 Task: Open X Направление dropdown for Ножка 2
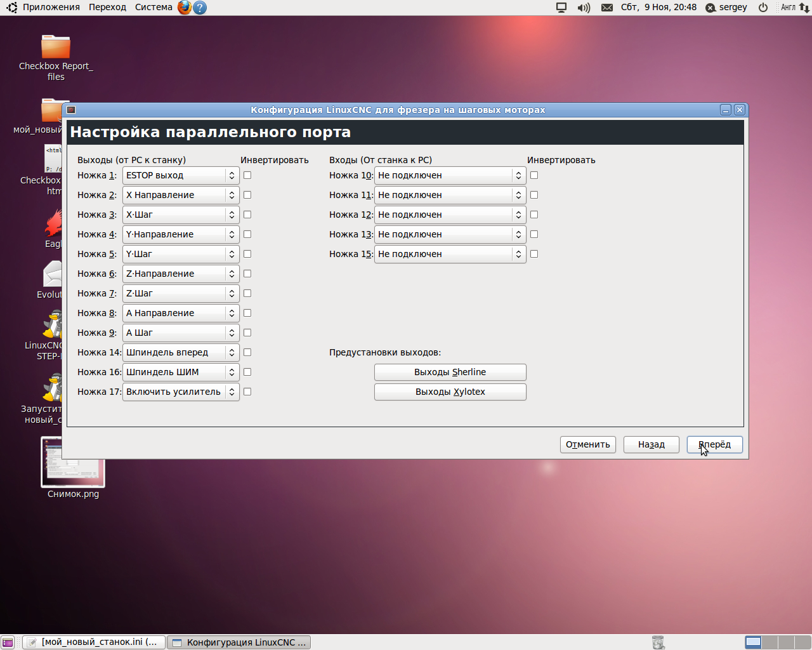pos(181,195)
